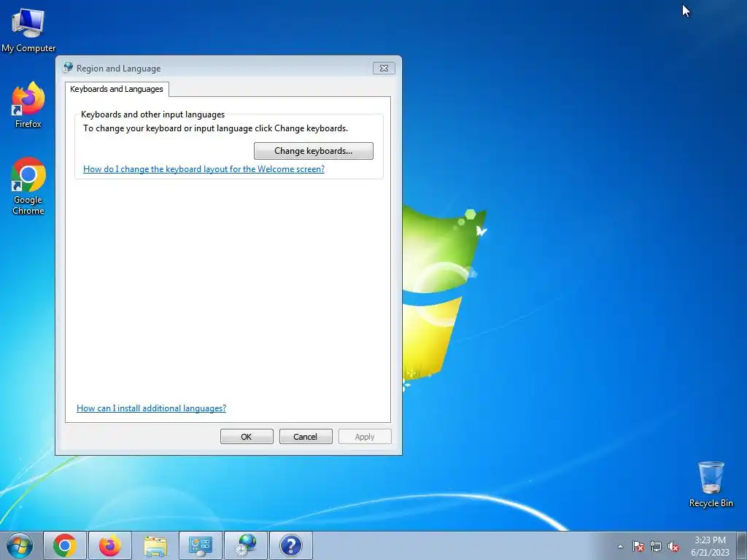Open the My Computer desktop icon
Viewport: 747px width, 560px height.
pos(28,30)
